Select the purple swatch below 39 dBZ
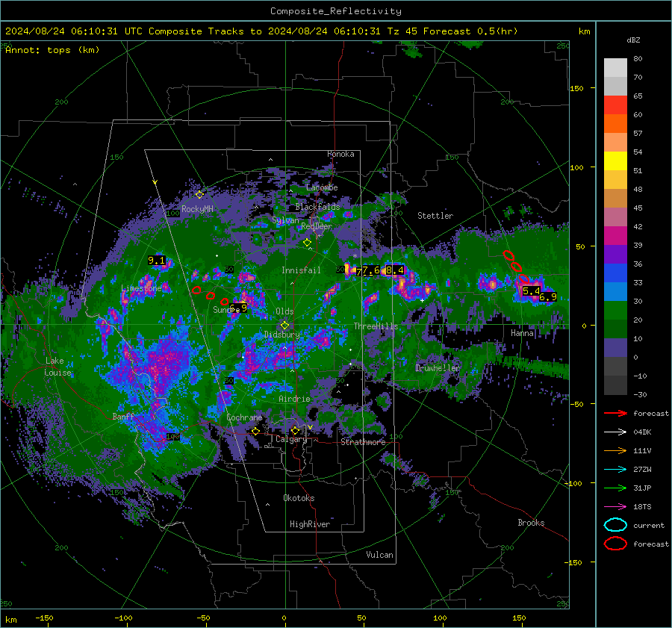The height and width of the screenshot is (628, 672). [x=615, y=254]
